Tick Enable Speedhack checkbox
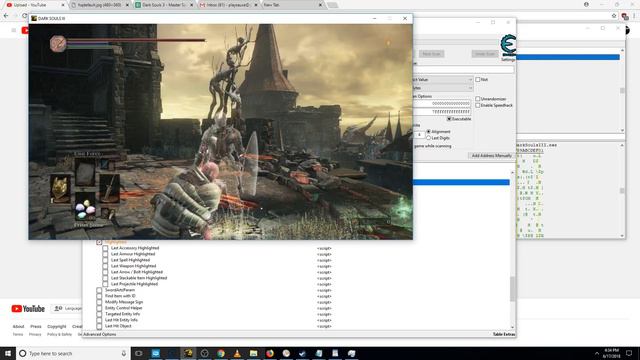The width and height of the screenshot is (640, 360). click(x=478, y=105)
